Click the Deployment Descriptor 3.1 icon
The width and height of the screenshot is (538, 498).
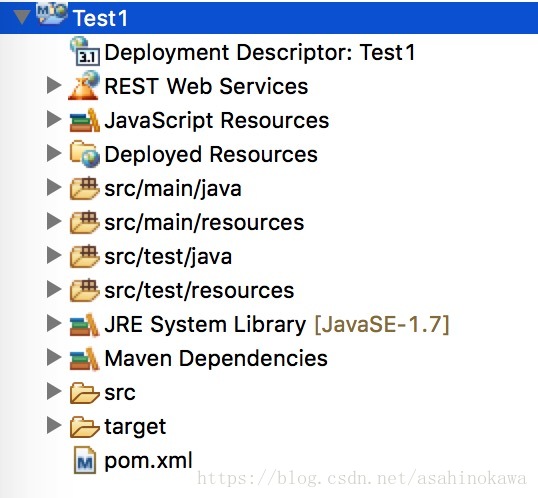tap(85, 51)
